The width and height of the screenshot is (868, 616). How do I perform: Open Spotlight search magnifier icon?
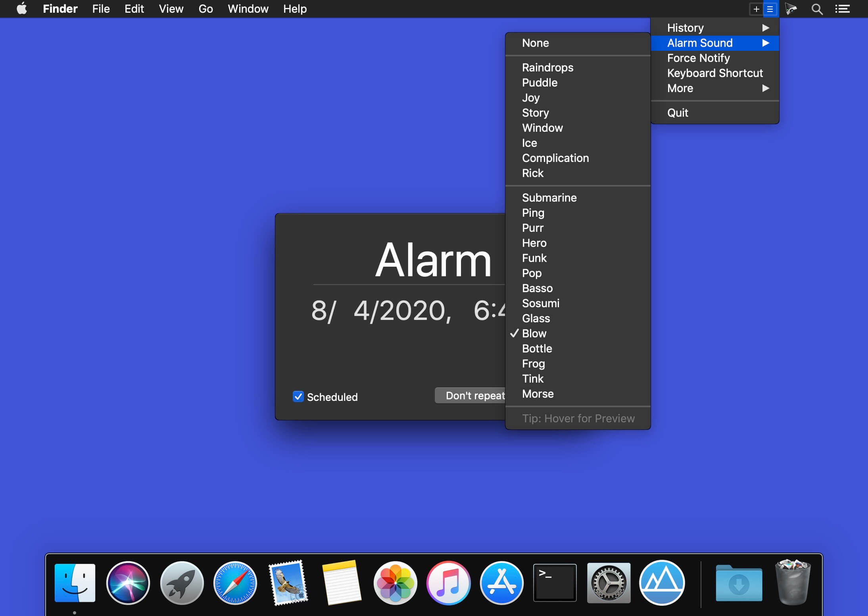click(x=817, y=9)
